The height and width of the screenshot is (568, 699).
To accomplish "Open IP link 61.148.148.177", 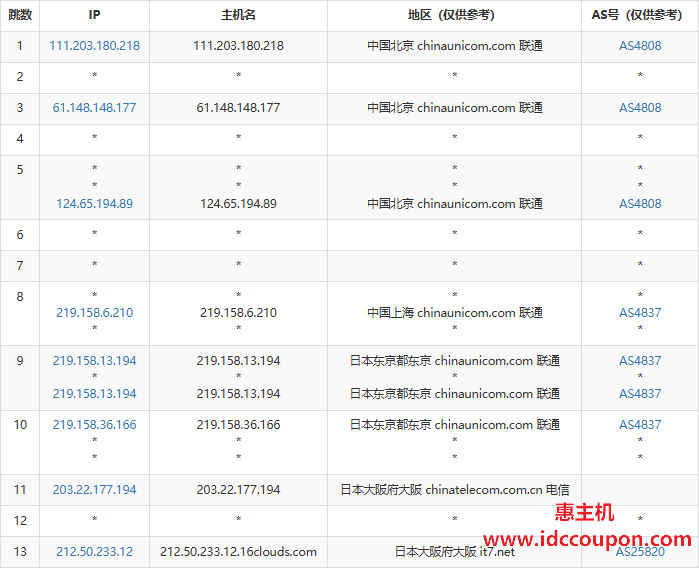I will [x=95, y=108].
